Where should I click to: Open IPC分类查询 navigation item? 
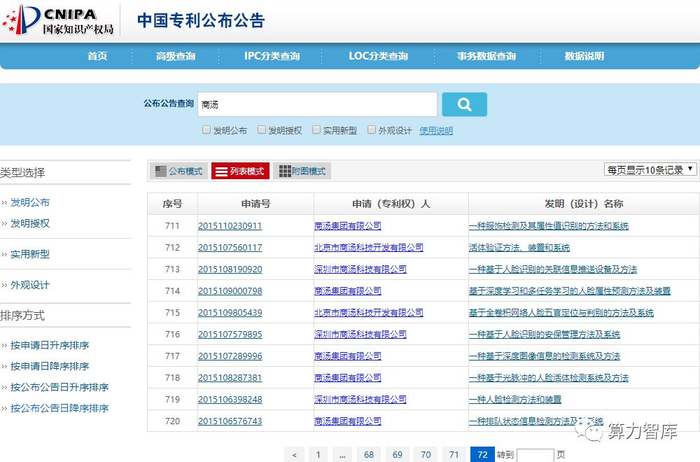tap(271, 56)
